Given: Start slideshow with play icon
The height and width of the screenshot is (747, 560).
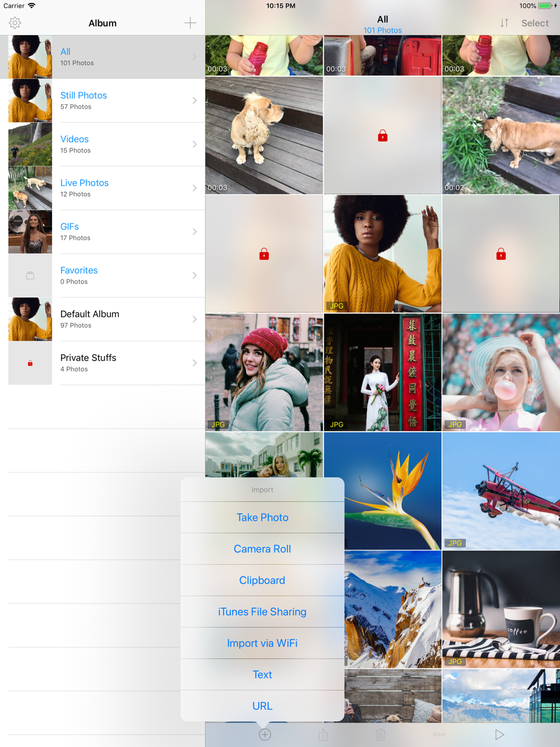Looking at the screenshot, I should (500, 735).
